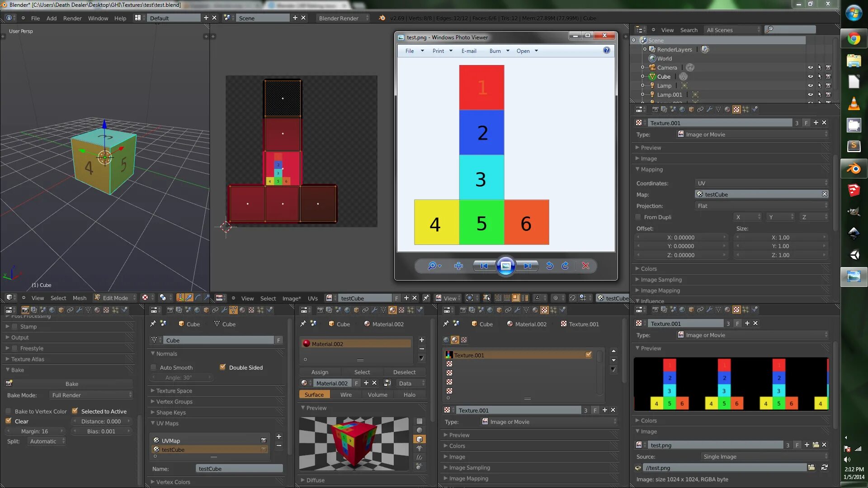Enable the Auto Smooth checkbox
Viewport: 868px width, 488px height.
point(154,367)
